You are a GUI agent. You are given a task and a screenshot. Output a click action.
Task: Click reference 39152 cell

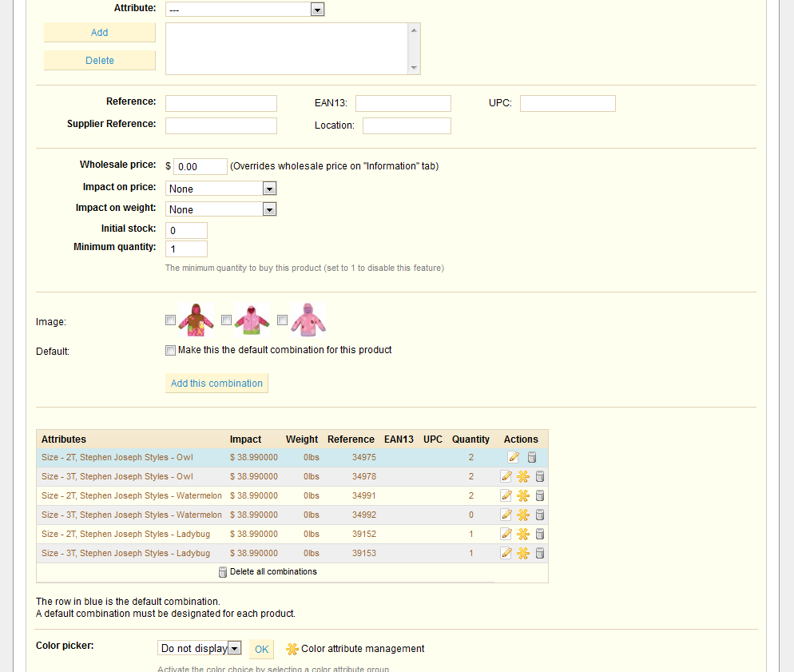coord(364,534)
